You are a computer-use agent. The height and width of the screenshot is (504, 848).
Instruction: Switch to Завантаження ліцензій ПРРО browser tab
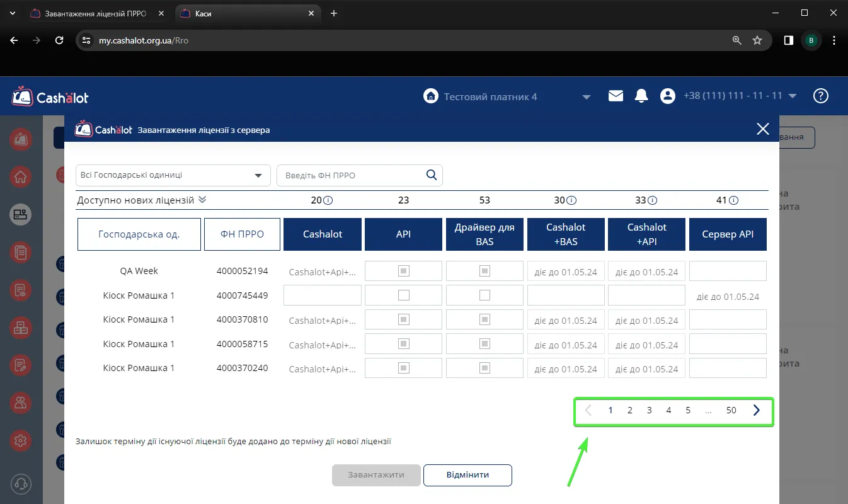click(100, 13)
